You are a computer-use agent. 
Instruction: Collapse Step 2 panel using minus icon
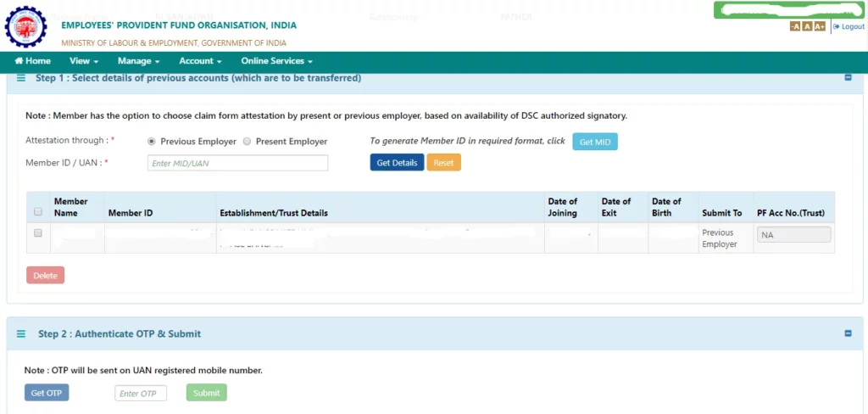(848, 334)
